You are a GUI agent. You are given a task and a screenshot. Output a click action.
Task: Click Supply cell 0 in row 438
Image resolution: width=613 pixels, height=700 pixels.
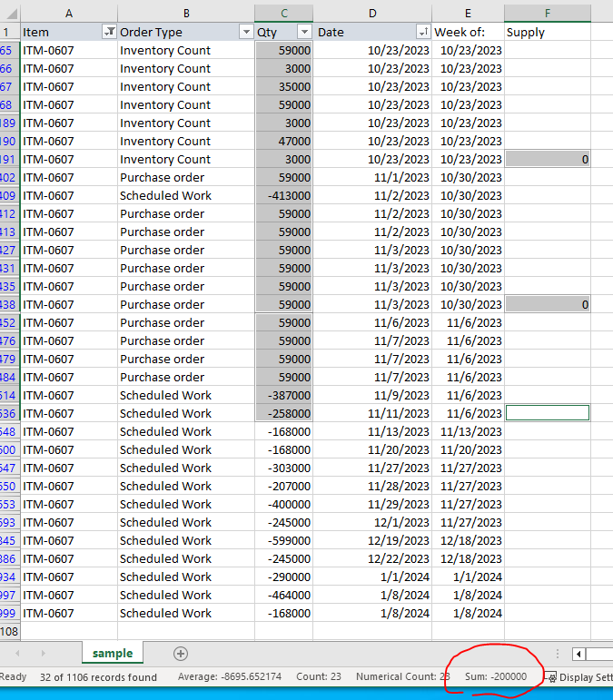coord(548,304)
